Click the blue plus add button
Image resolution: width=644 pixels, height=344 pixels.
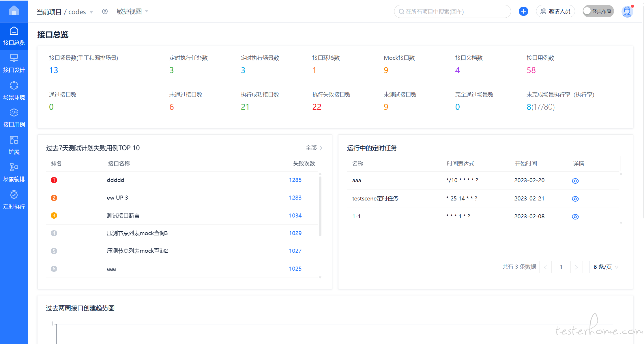[523, 12]
